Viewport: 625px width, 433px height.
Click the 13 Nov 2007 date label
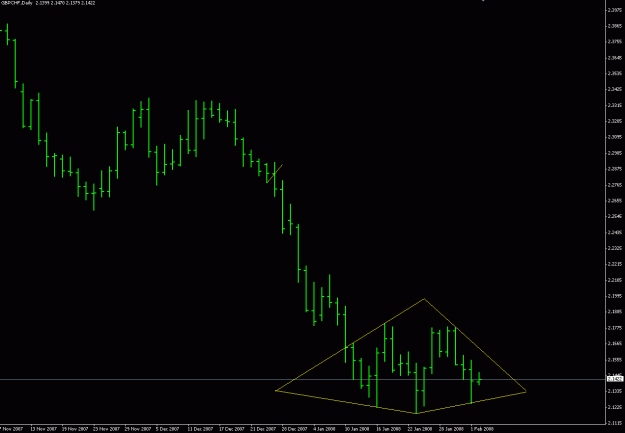[x=43, y=429]
